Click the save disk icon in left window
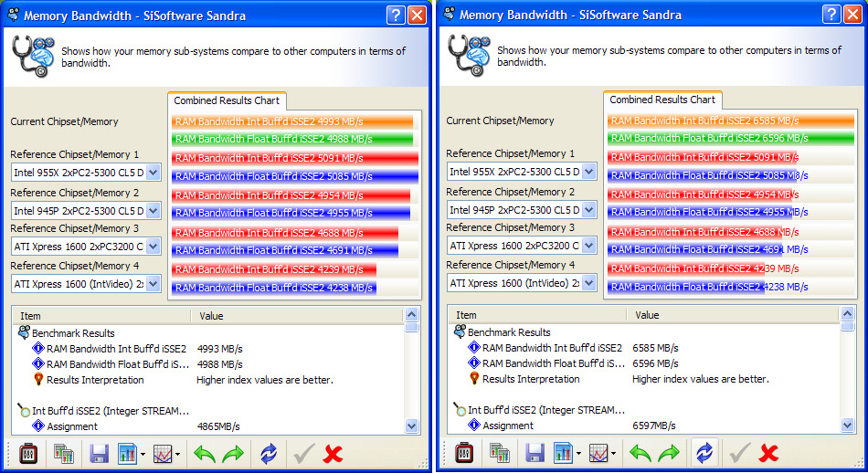Viewport: 868px width, 473px height. (100, 453)
